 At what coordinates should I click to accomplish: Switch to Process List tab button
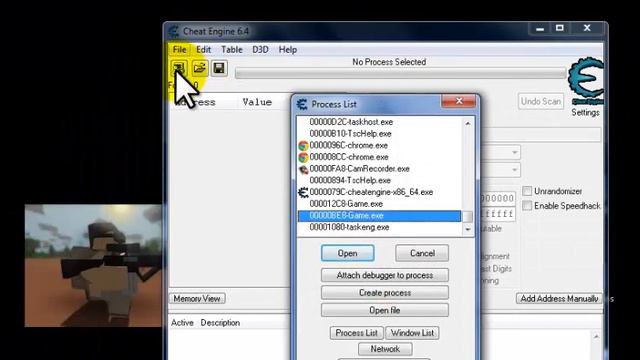pos(356,333)
